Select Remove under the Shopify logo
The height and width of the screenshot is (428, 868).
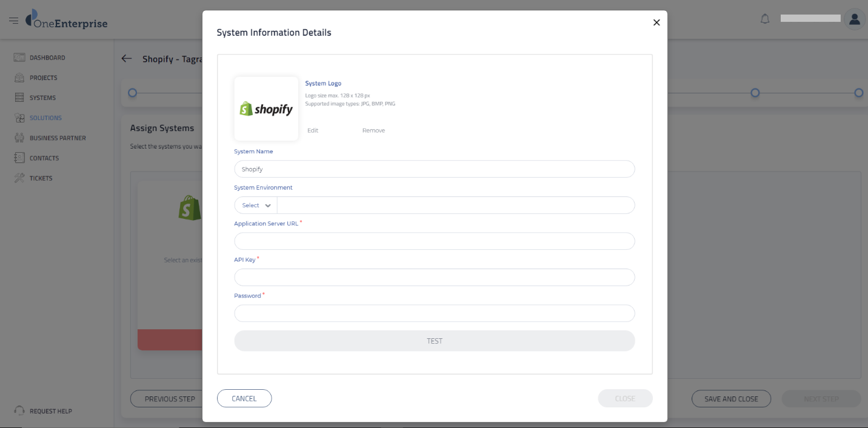373,130
